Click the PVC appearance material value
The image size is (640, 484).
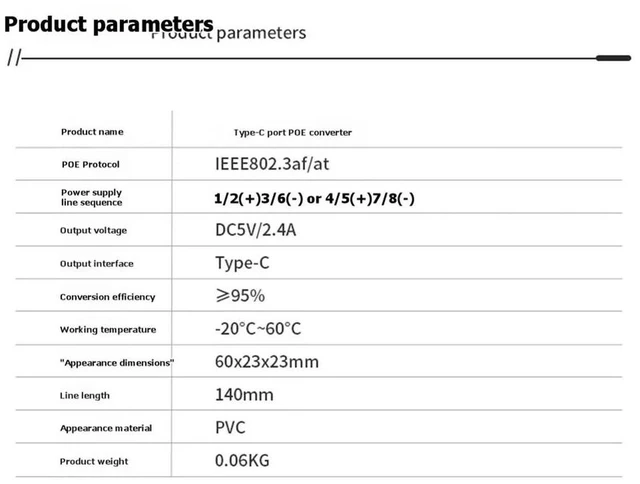230,428
